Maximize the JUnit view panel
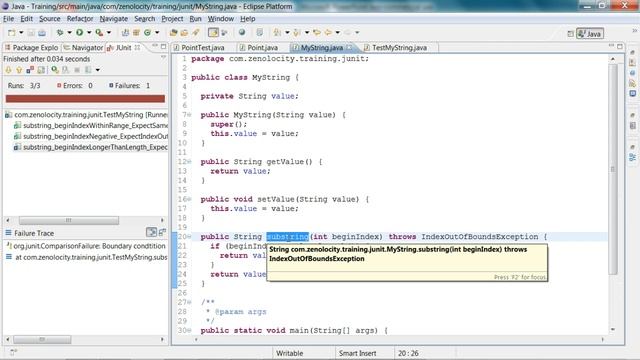The height and width of the screenshot is (360, 640). pos(164,47)
